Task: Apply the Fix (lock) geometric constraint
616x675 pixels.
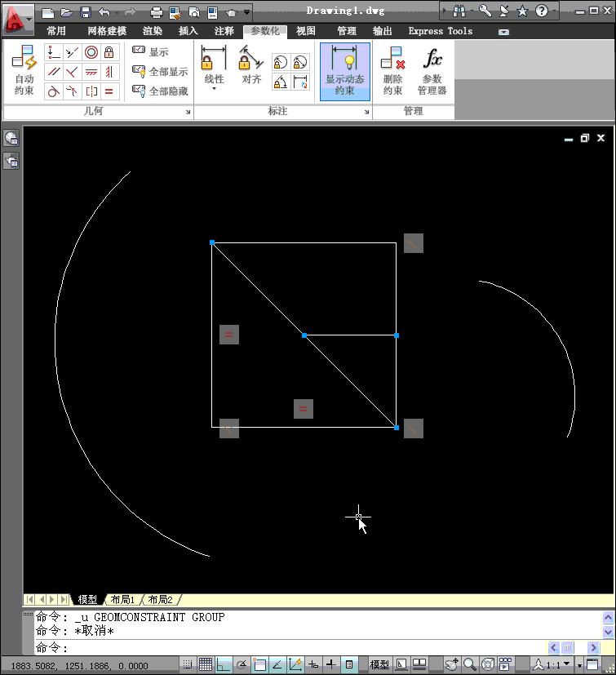Action: pos(109,52)
